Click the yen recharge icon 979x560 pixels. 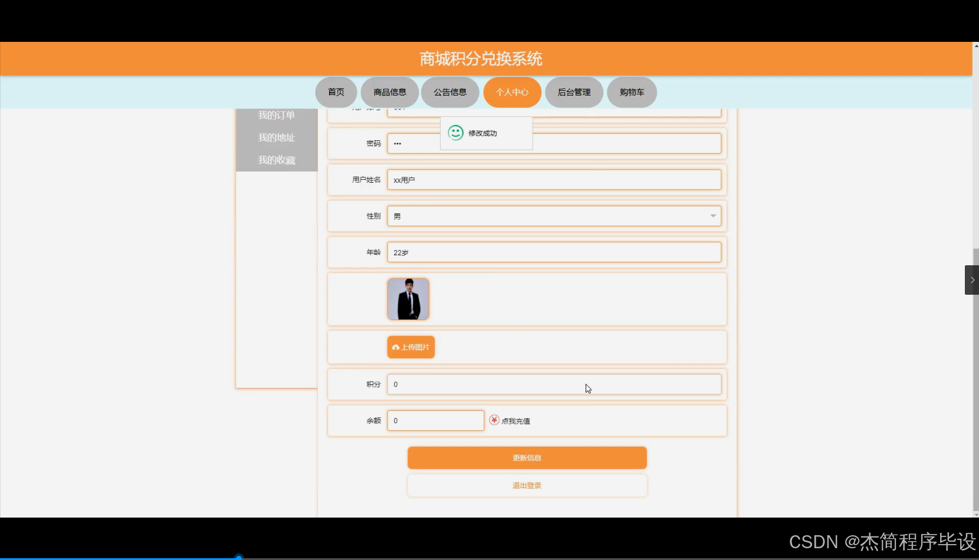(494, 420)
